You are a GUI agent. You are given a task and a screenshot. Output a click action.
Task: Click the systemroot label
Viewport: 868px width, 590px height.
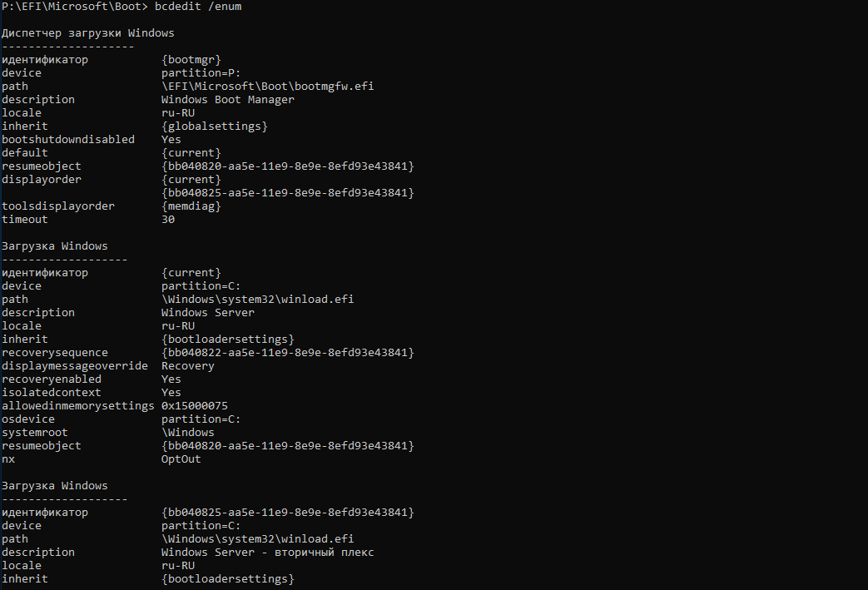[35, 433]
